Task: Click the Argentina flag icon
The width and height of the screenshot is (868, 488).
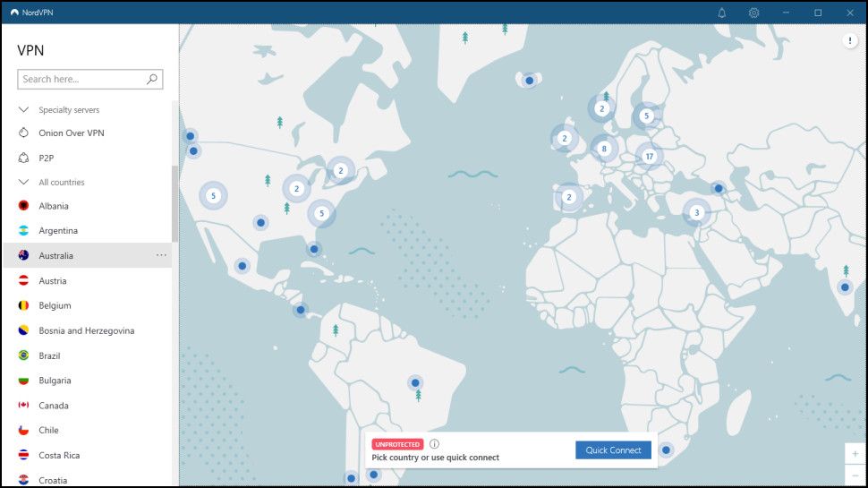Action: tap(23, 230)
